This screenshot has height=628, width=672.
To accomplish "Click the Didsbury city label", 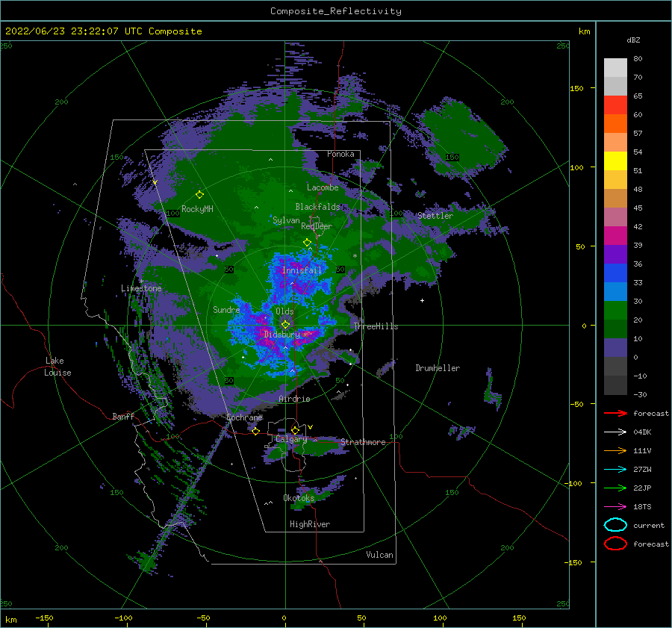I will point(281,335).
